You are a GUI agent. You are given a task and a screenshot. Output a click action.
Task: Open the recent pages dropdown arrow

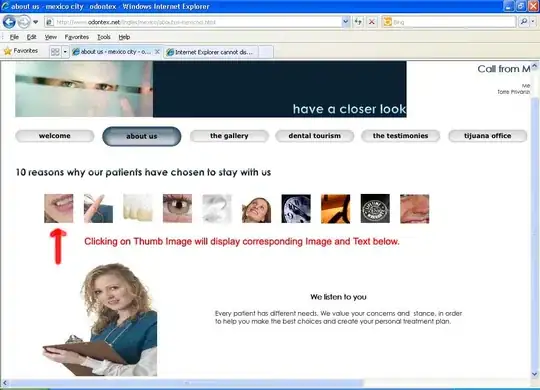pyautogui.click(x=35, y=22)
